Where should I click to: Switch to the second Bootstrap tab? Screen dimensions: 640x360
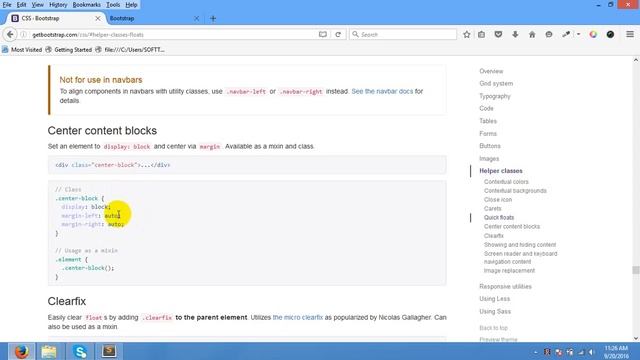[x=154, y=18]
